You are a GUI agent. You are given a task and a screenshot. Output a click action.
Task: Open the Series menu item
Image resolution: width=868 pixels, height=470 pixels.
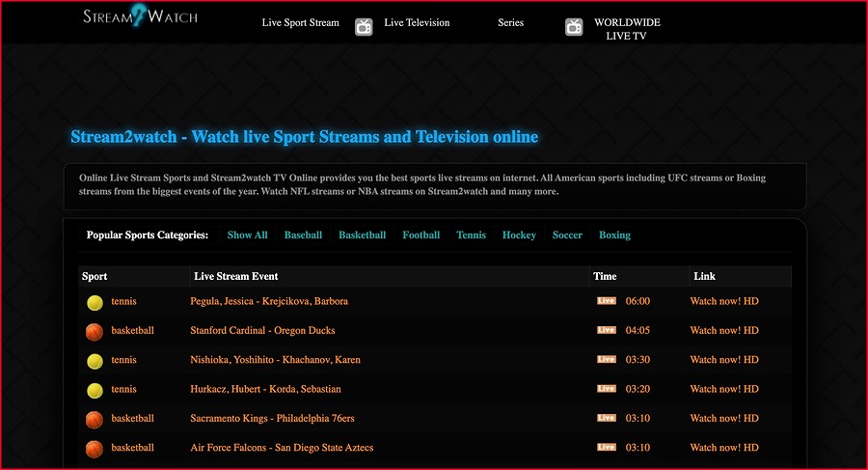coord(510,23)
